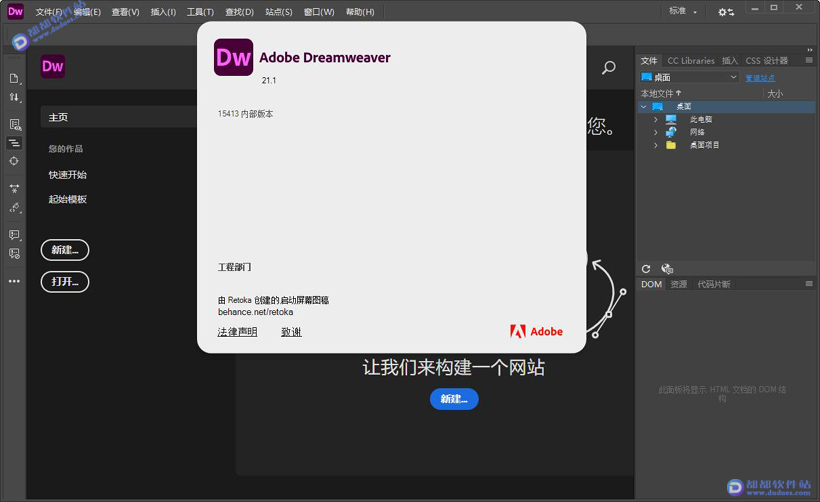Click the File Management arrows icon
Screen dimensions: 820x502
[x=14, y=97]
